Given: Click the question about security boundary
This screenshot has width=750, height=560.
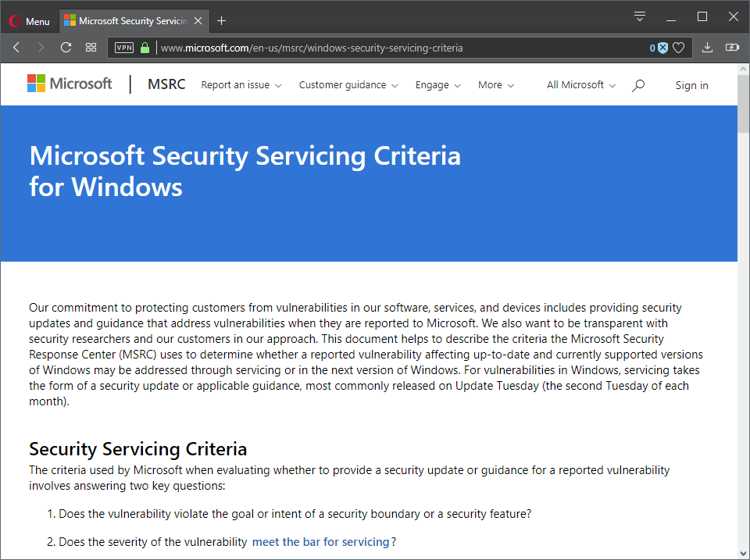Looking at the screenshot, I should [295, 514].
